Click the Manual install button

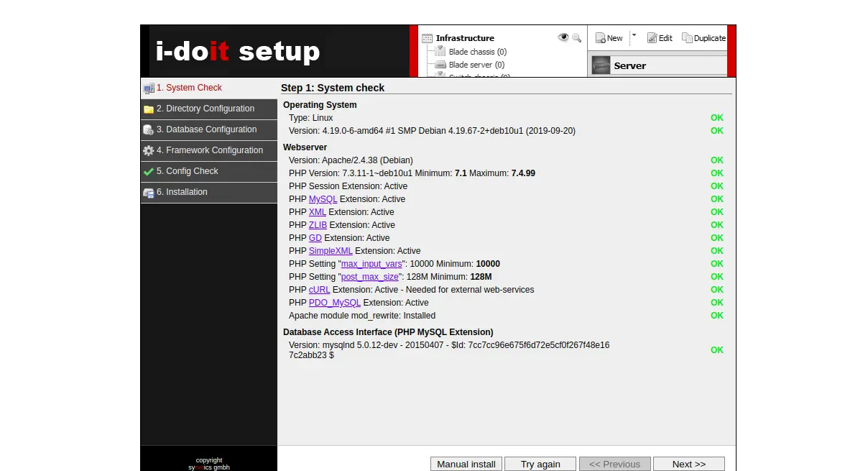pyautogui.click(x=466, y=464)
